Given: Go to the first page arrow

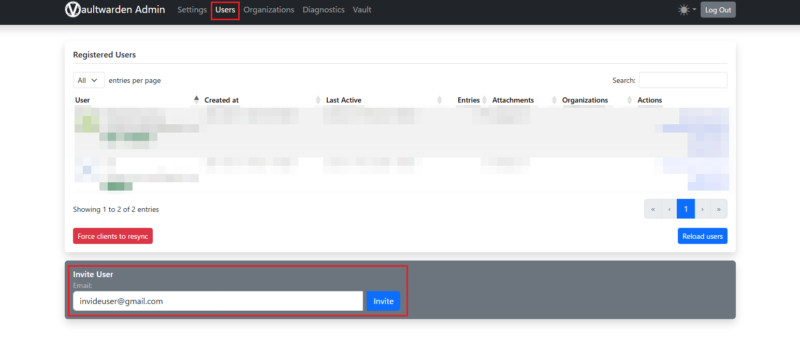Looking at the screenshot, I should (x=653, y=209).
